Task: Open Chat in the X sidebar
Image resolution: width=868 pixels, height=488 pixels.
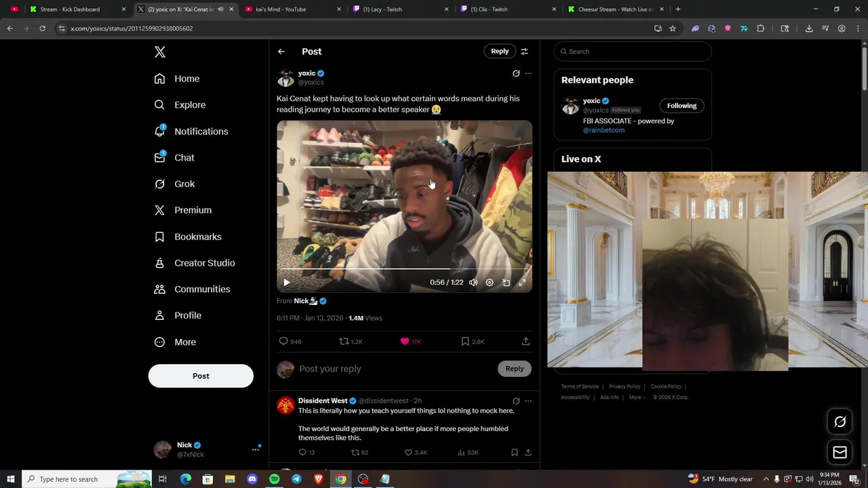Action: click(174, 157)
